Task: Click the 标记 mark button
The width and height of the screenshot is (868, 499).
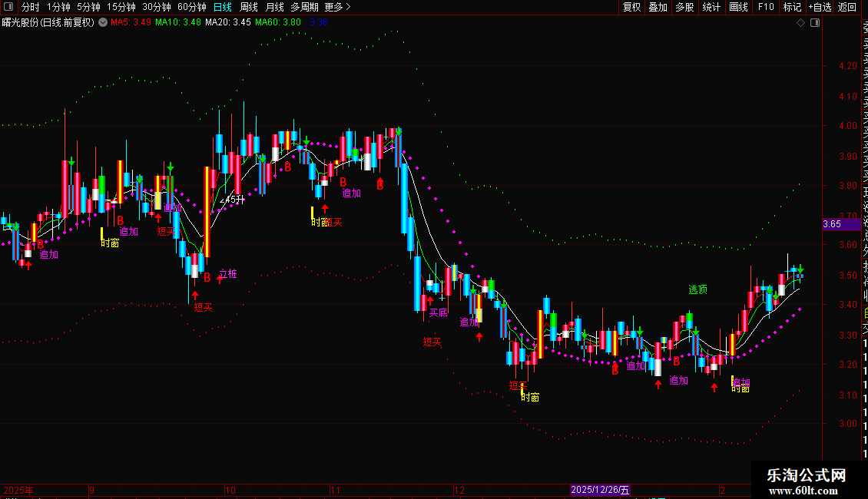Action: tap(792, 7)
